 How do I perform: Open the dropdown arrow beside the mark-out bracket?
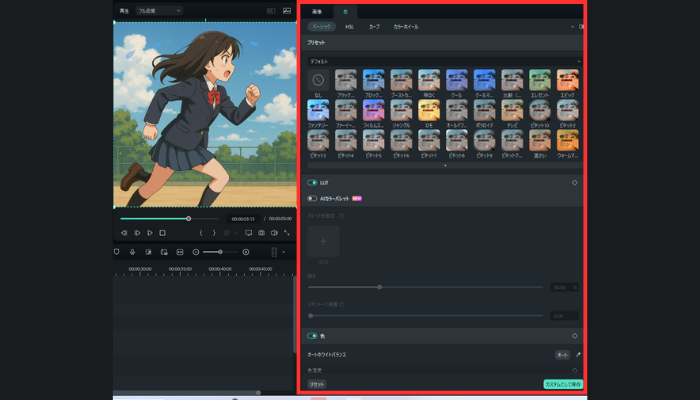coord(236,233)
